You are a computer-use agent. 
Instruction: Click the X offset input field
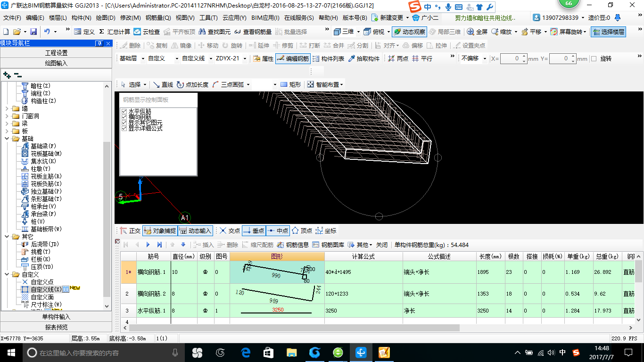tap(513, 59)
